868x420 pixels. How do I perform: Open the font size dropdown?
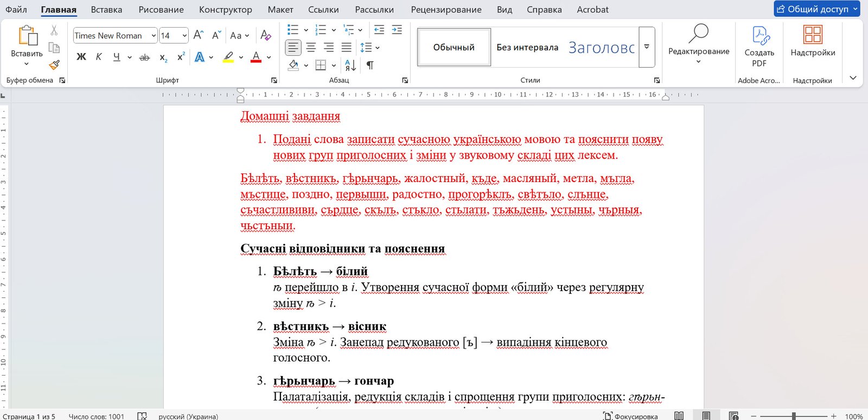click(x=184, y=36)
